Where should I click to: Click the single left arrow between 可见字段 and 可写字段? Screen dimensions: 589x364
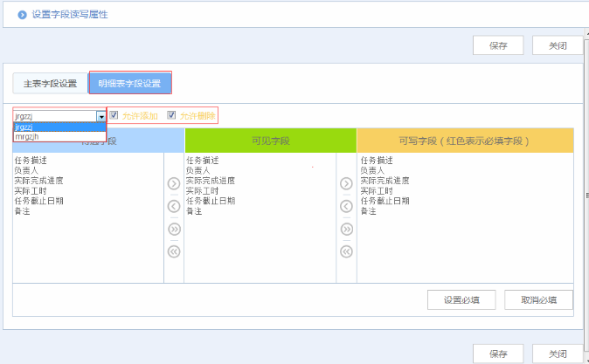point(346,207)
